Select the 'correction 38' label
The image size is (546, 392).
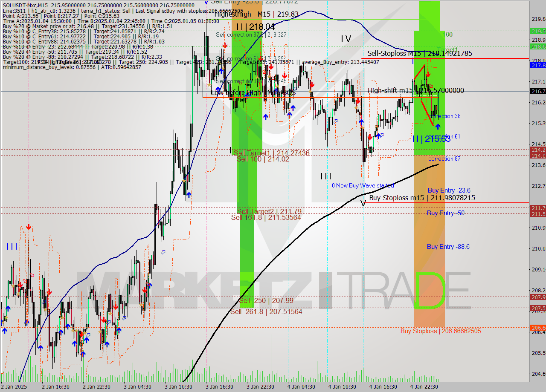pyautogui.click(x=445, y=116)
